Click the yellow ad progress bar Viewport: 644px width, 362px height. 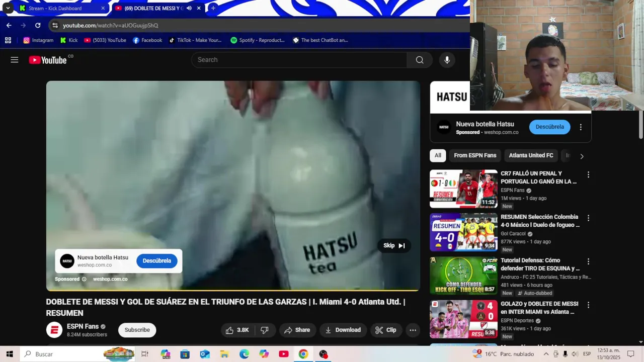pos(233,290)
